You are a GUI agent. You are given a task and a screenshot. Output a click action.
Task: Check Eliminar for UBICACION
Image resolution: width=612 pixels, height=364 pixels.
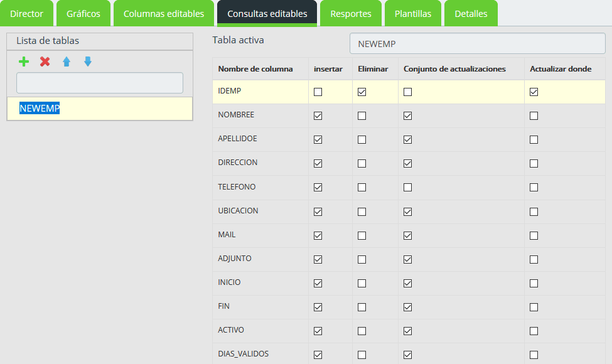click(x=362, y=212)
